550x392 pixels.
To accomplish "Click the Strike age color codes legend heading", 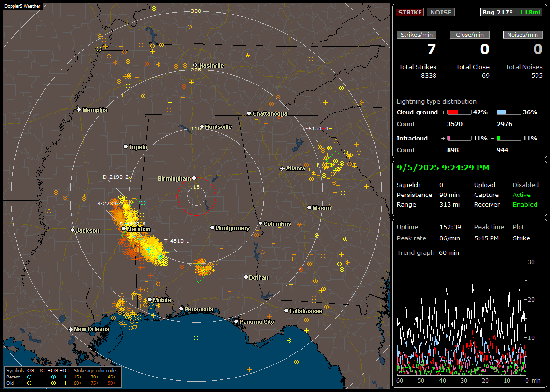I will [96, 371].
